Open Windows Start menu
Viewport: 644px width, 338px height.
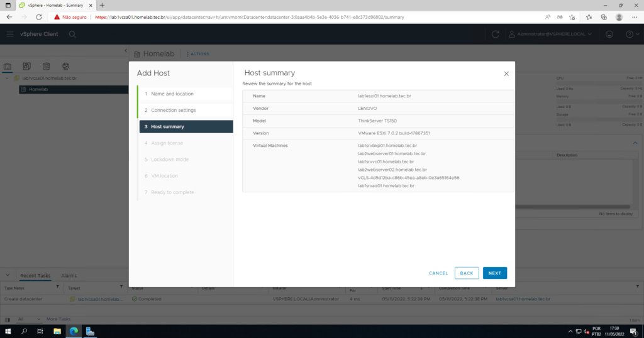tap(8, 332)
